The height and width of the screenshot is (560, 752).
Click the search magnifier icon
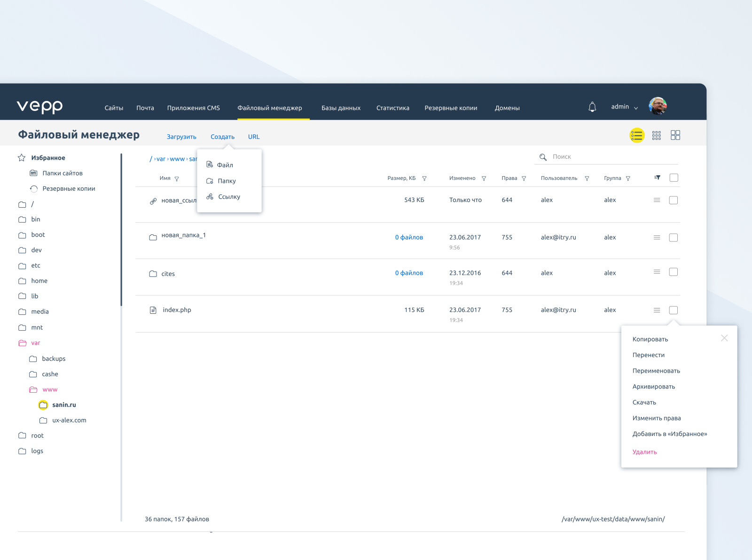(x=543, y=156)
